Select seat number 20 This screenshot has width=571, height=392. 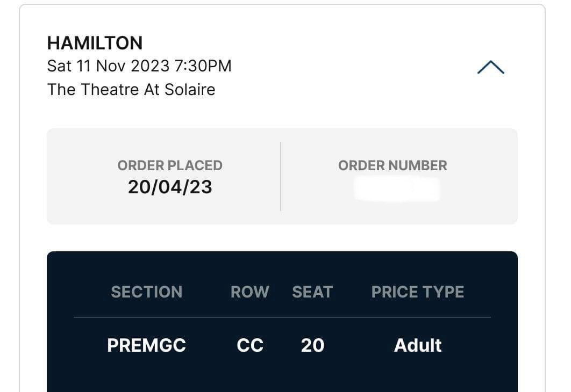click(313, 345)
